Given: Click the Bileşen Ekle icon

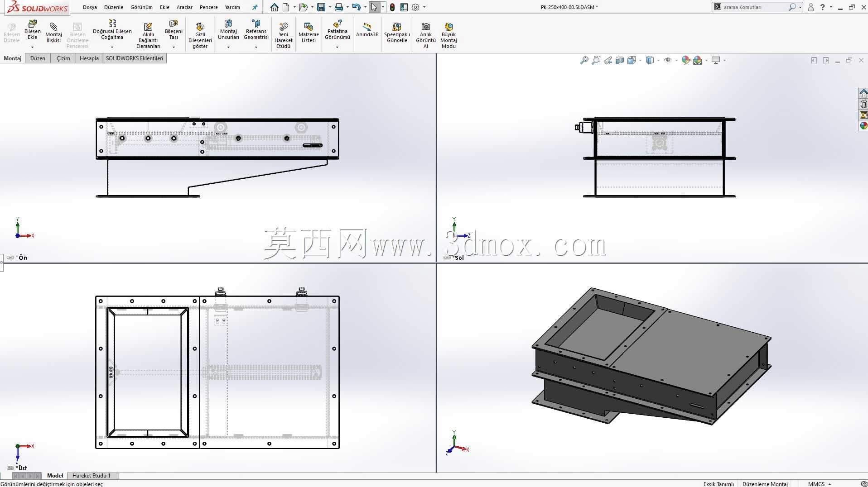Looking at the screenshot, I should click(33, 24).
